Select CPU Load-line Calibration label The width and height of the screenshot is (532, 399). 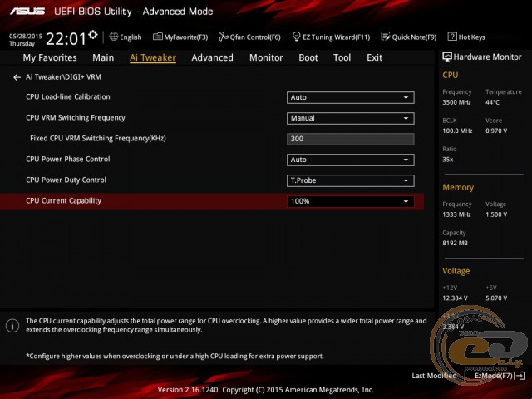68,97
